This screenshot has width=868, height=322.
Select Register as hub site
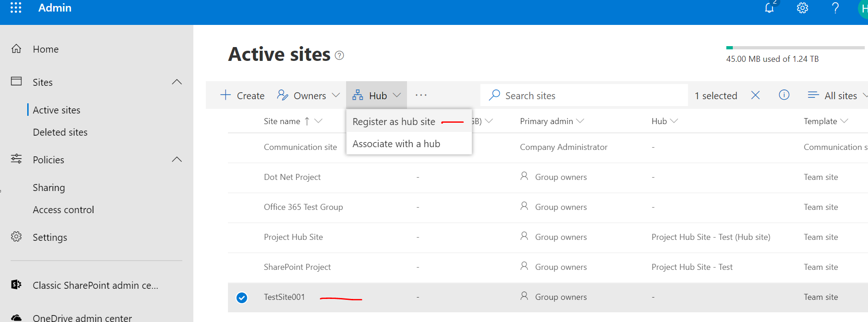click(409, 121)
